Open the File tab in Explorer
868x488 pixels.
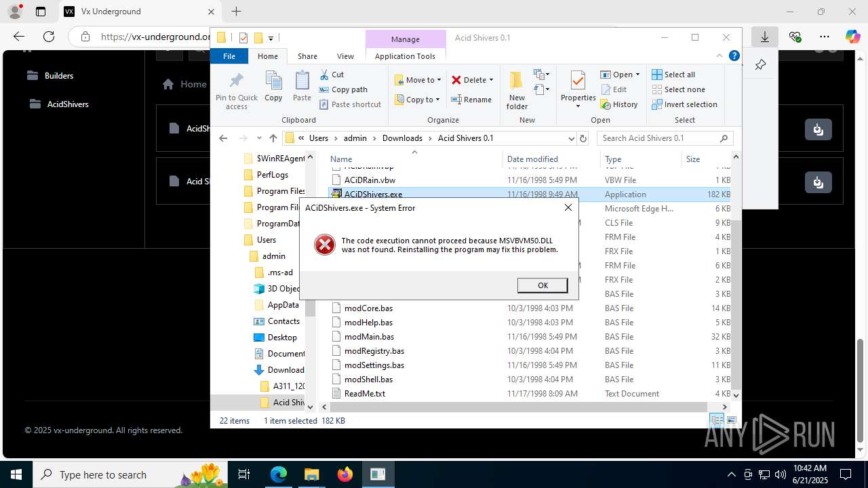[229, 56]
